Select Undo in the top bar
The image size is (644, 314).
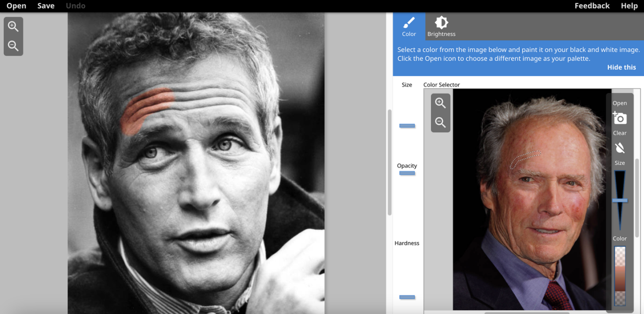(x=75, y=6)
